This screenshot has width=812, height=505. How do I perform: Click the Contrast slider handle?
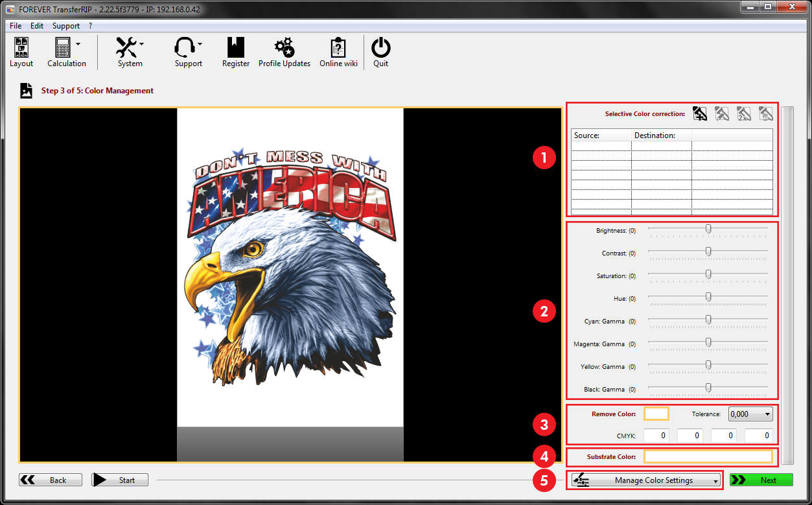tap(708, 251)
